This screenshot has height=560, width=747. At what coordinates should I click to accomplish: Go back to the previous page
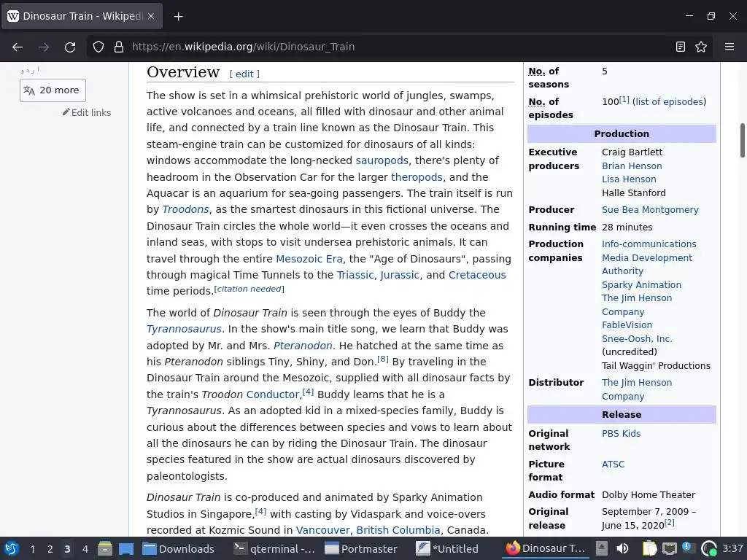coord(18,47)
